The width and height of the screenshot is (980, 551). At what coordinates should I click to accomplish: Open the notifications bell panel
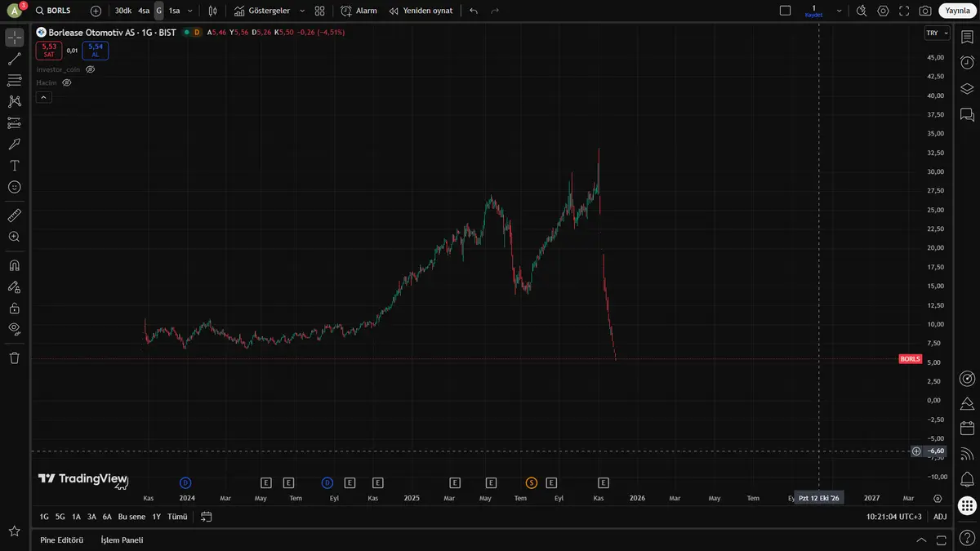tap(967, 478)
